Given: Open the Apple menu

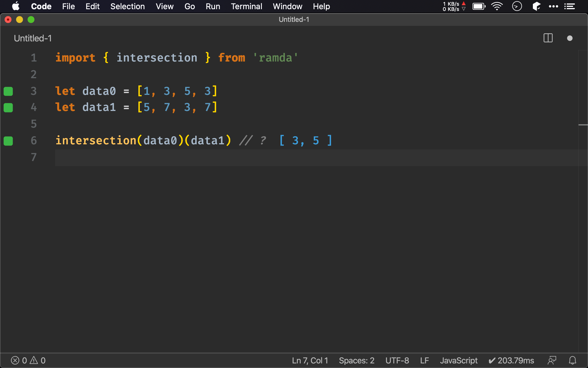Looking at the screenshot, I should tap(16, 6).
